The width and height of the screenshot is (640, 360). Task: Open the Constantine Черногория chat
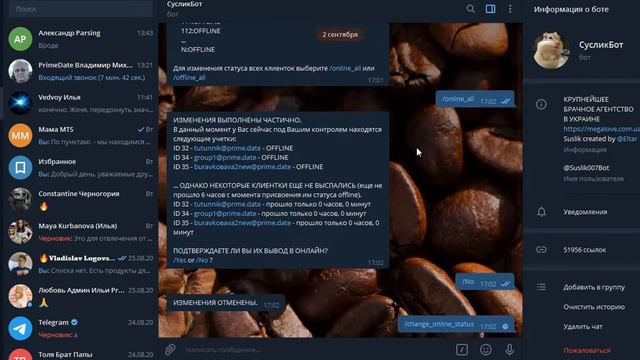[x=80, y=200]
